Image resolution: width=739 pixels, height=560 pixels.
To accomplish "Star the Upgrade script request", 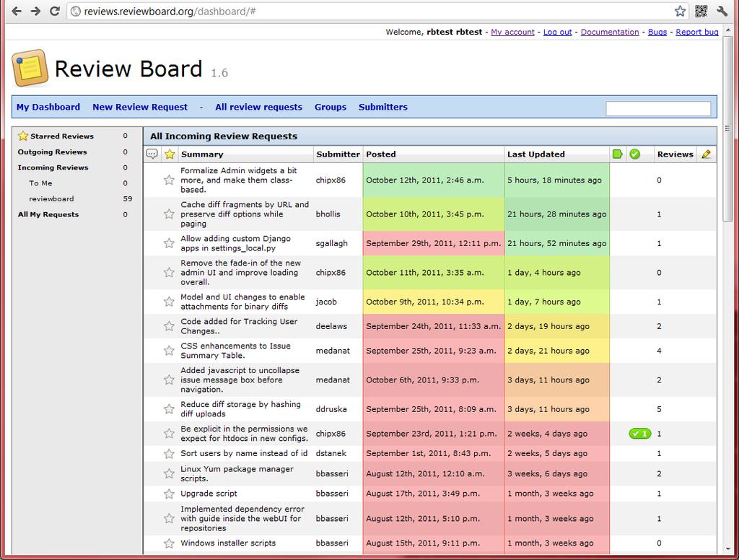I will [169, 494].
